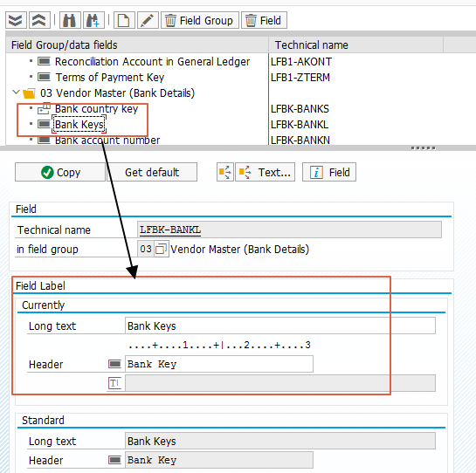This screenshot has height=473, width=476.
Task: Click Standard Header field Bank Key
Action: [x=219, y=460]
